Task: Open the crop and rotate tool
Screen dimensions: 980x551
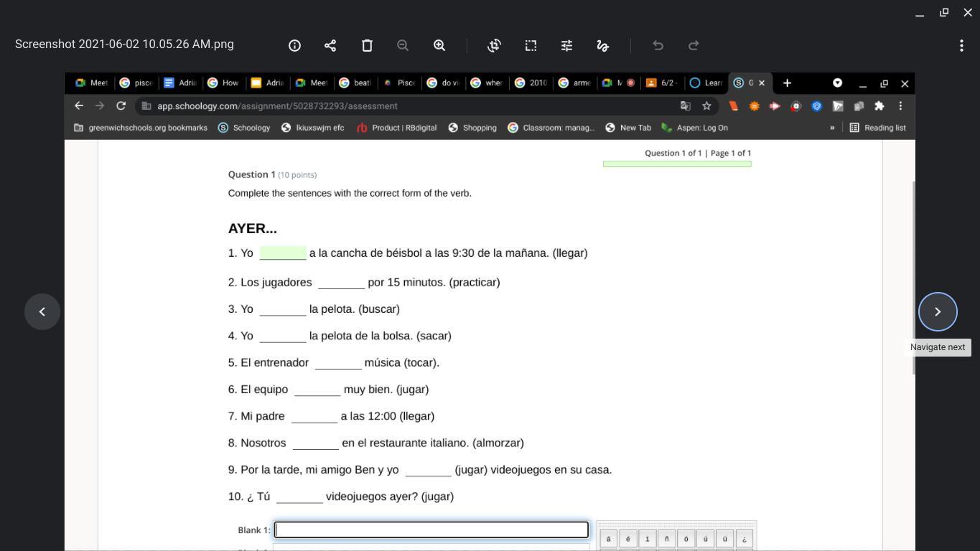Action: [x=494, y=45]
